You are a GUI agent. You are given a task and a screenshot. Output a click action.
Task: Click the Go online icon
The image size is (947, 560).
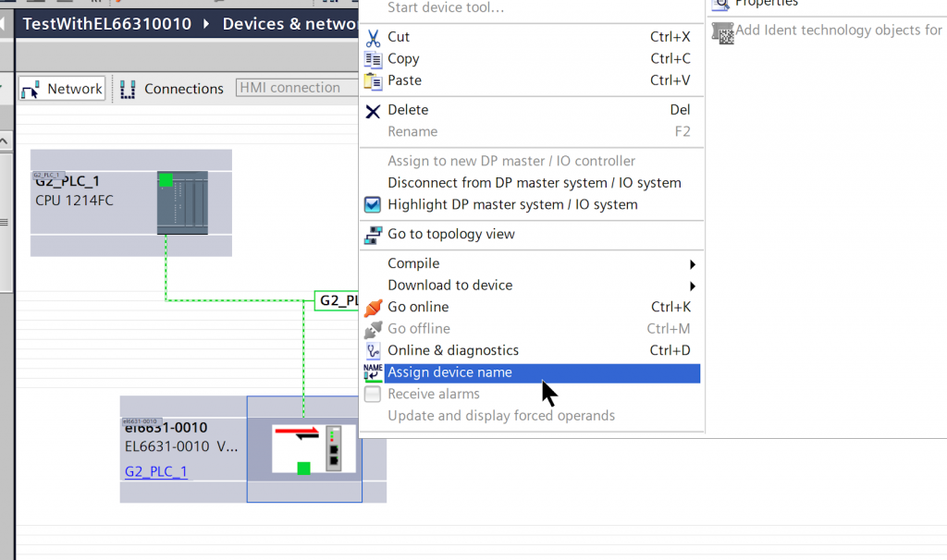click(373, 308)
